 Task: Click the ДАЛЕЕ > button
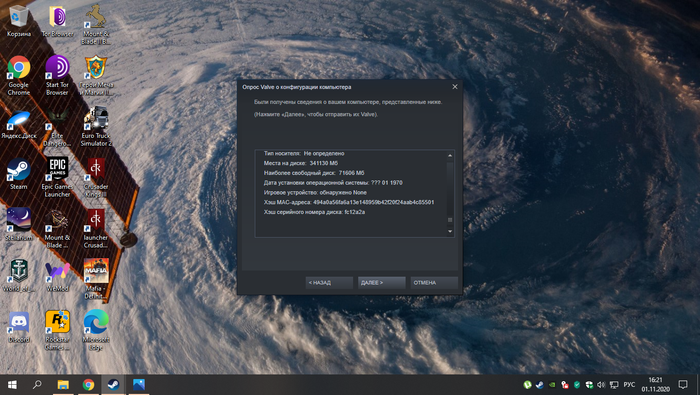pos(381,283)
